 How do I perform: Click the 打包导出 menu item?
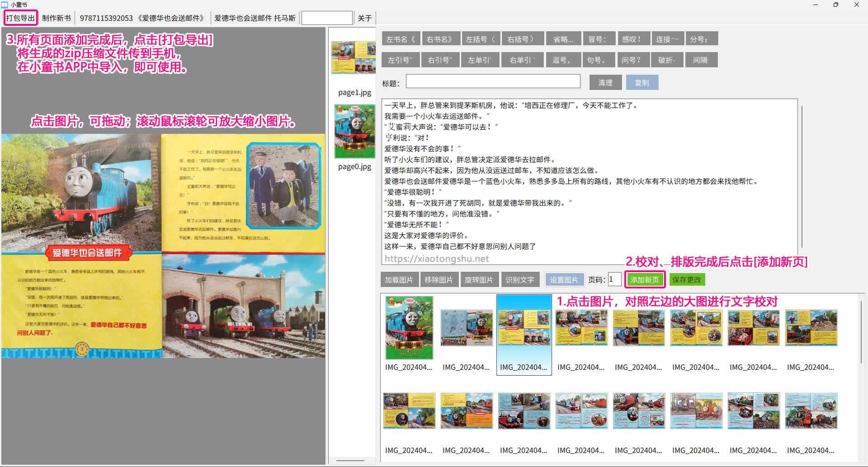20,18
